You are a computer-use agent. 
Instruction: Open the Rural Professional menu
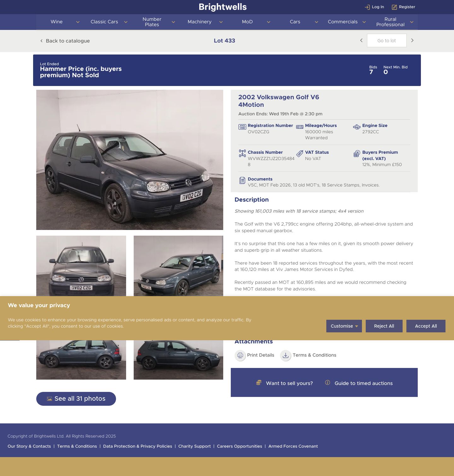click(x=390, y=22)
